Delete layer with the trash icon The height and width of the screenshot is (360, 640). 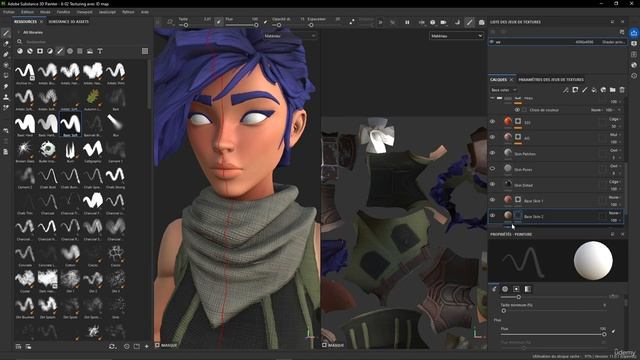coord(622,90)
